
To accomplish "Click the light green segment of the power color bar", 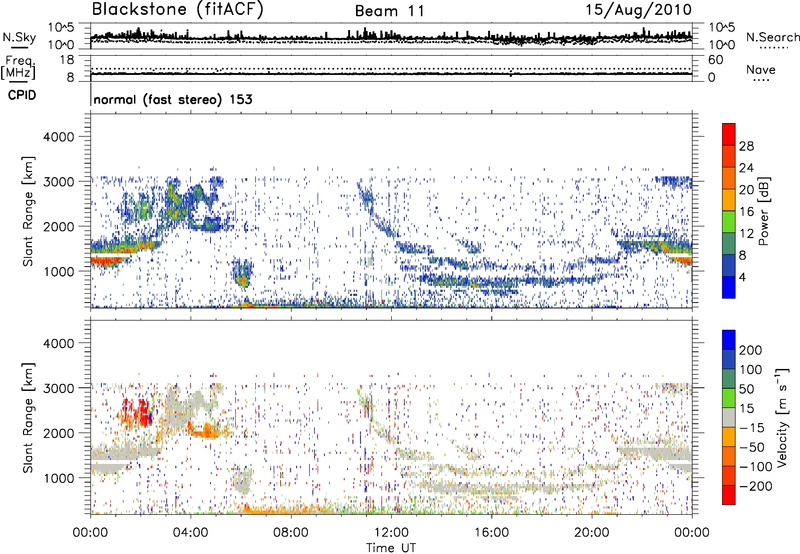I will tap(729, 221).
